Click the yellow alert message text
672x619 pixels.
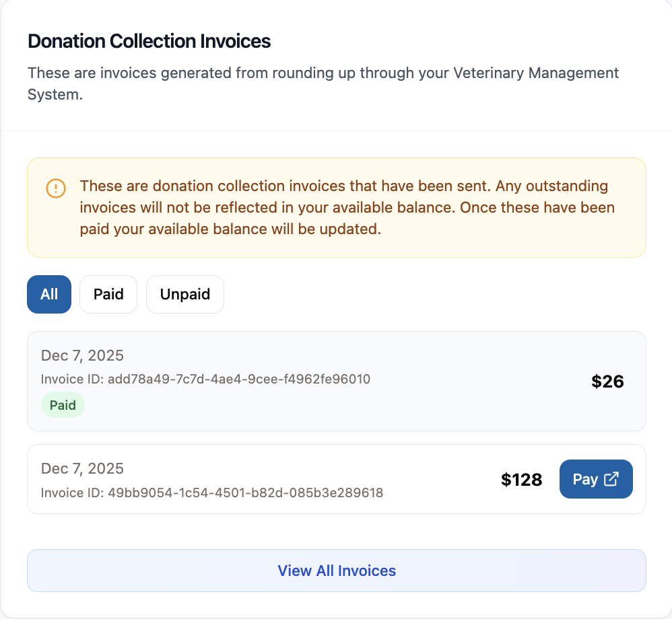point(347,207)
